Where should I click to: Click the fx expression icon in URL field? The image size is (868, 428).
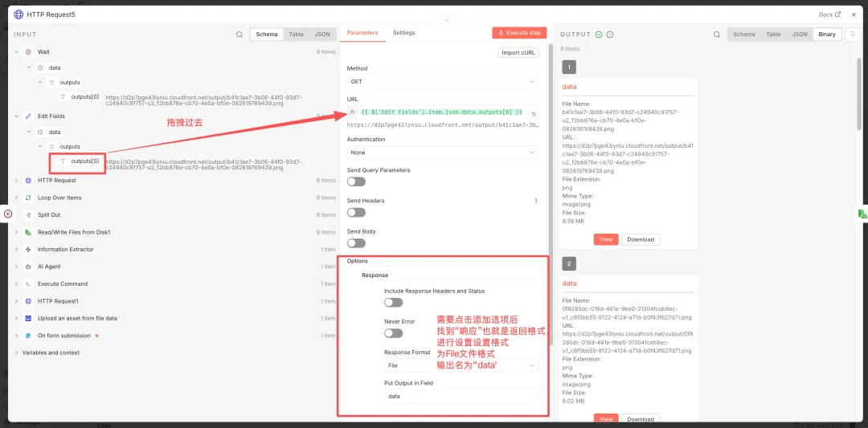(x=353, y=112)
